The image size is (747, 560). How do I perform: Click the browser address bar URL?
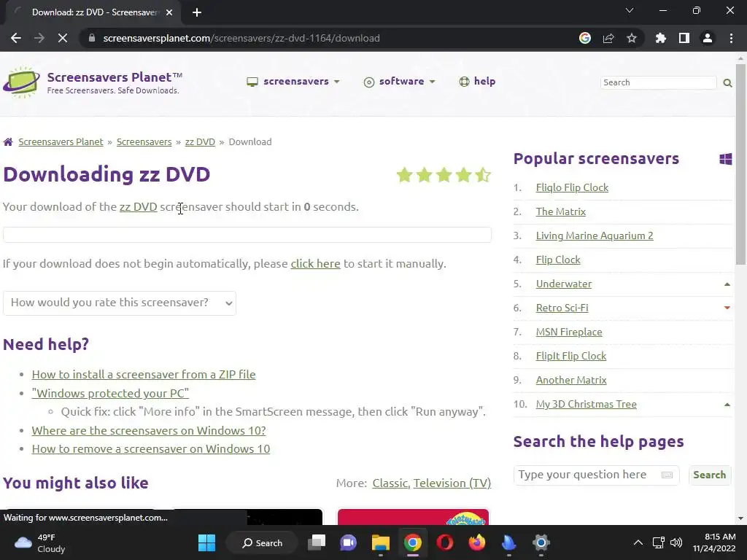coord(241,38)
